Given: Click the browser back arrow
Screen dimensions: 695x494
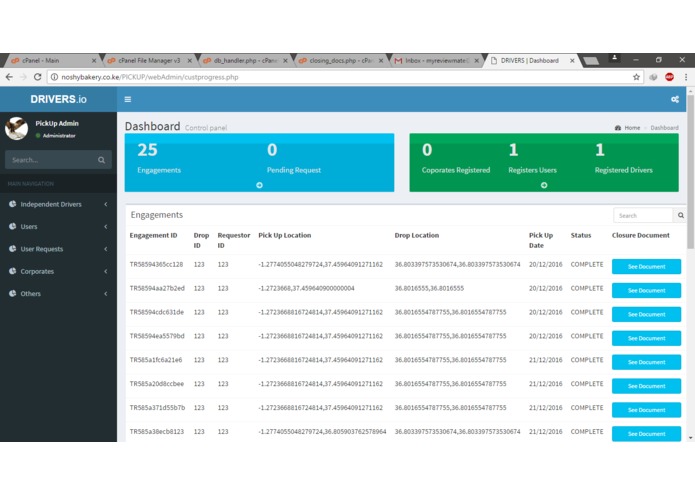Looking at the screenshot, I should coord(9,77).
